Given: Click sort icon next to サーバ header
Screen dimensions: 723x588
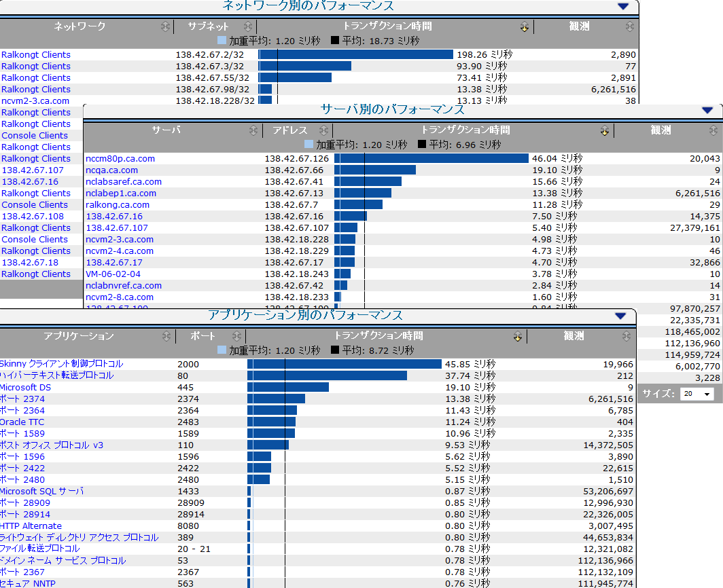Looking at the screenshot, I should pos(253,130).
